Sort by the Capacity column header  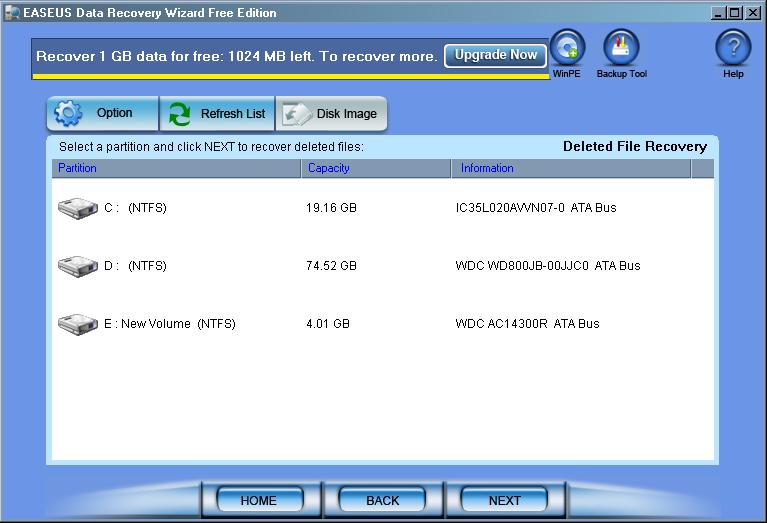[x=376, y=168]
